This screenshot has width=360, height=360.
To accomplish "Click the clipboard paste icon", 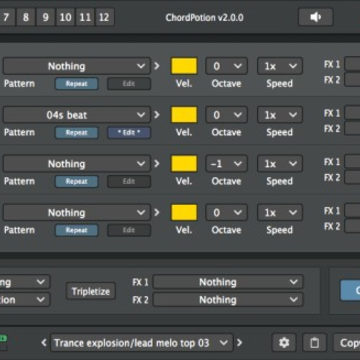I will pyautogui.click(x=314, y=342).
